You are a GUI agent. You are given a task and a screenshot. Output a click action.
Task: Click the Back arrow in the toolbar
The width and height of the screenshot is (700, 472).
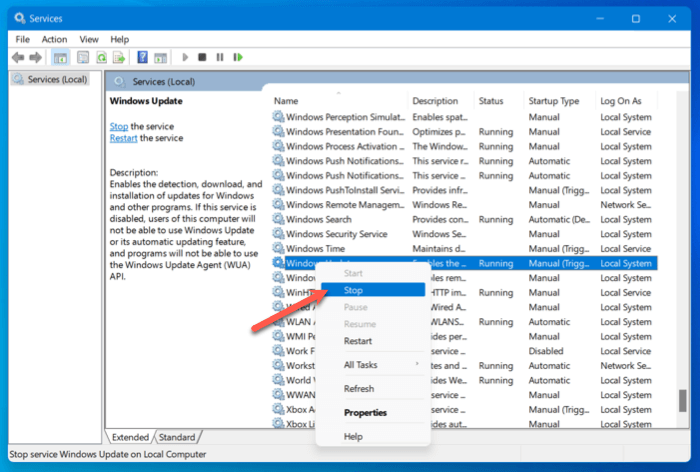[x=18, y=58]
